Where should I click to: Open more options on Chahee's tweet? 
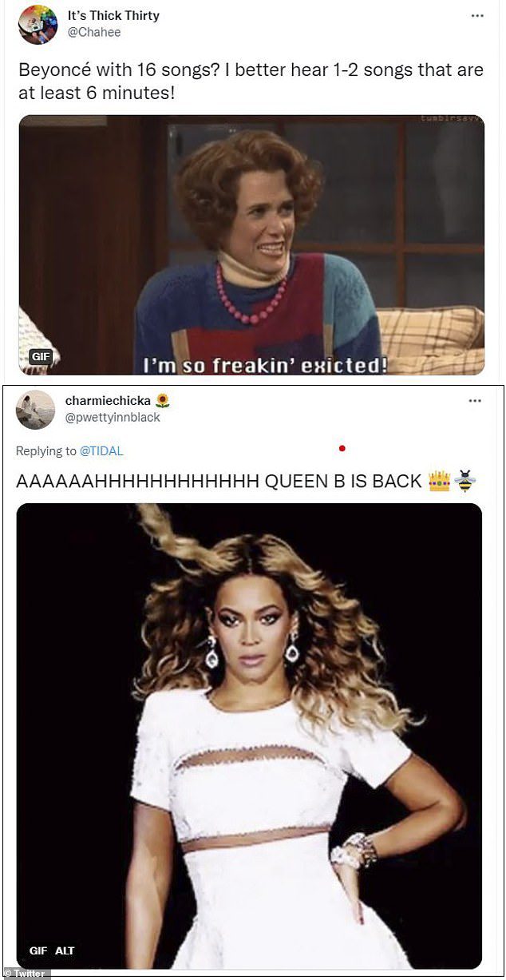point(477,15)
